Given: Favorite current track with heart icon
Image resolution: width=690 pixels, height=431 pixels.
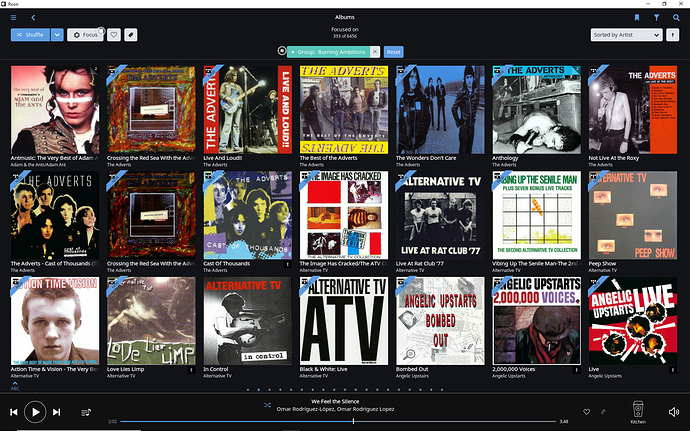Looking at the screenshot, I should 586,412.
